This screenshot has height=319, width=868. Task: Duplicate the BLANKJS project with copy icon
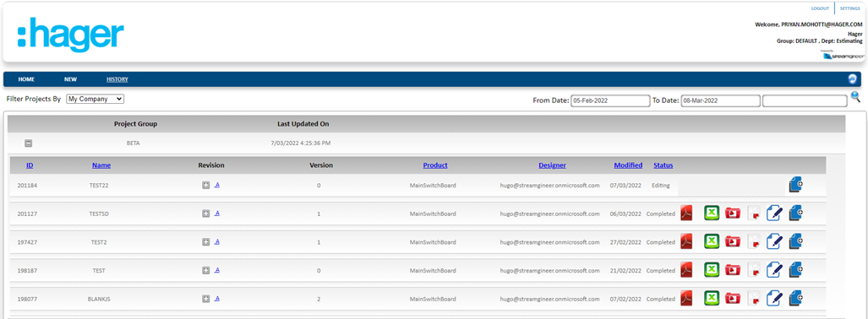point(795,299)
